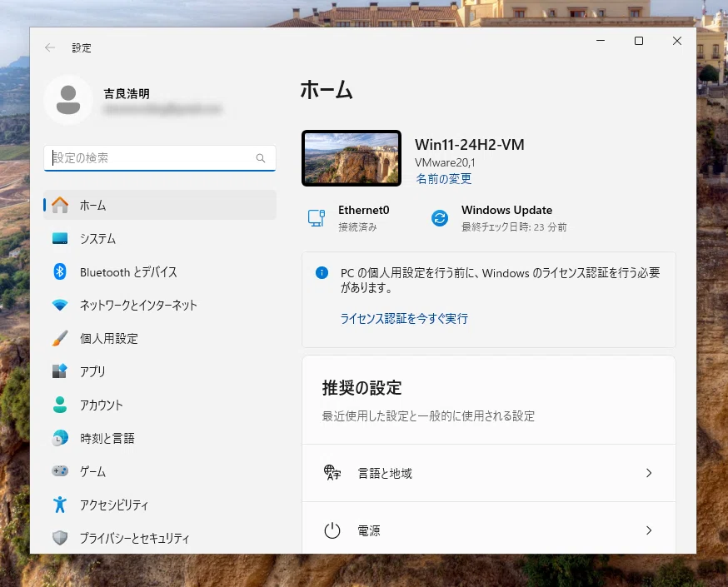Open Bluetooth とデバイス page
Screen dimensions: 728x587
pos(160,271)
